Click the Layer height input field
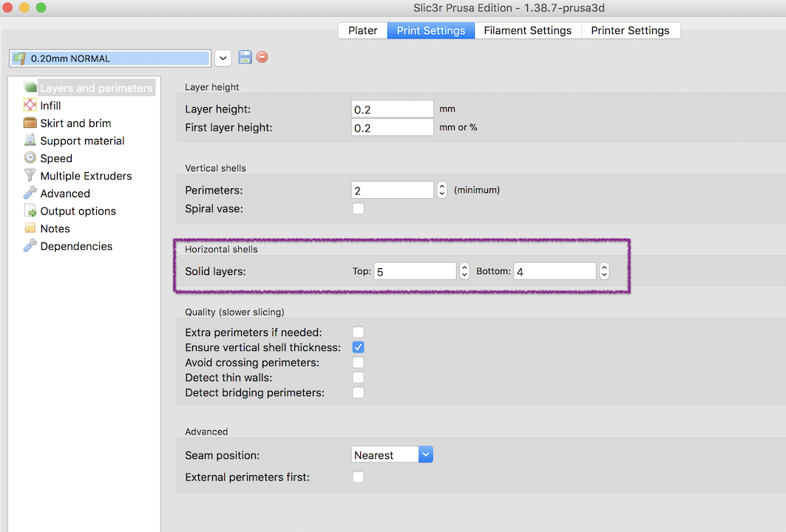The image size is (786, 532). (x=392, y=109)
